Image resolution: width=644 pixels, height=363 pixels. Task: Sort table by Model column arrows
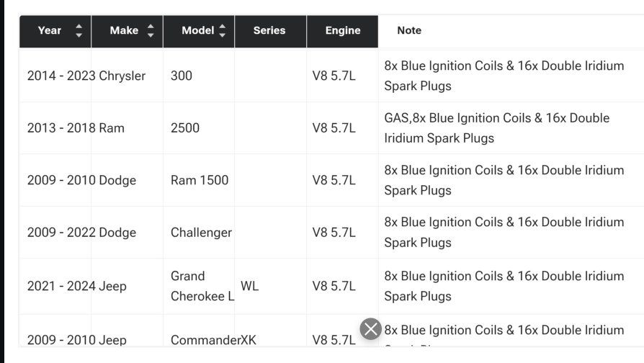(x=223, y=31)
